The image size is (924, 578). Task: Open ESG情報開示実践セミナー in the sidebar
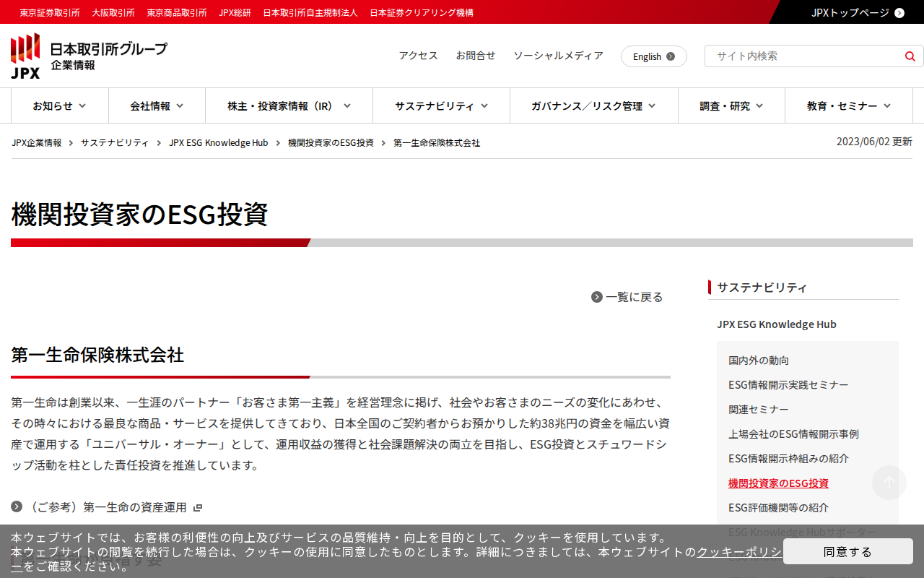(788, 385)
